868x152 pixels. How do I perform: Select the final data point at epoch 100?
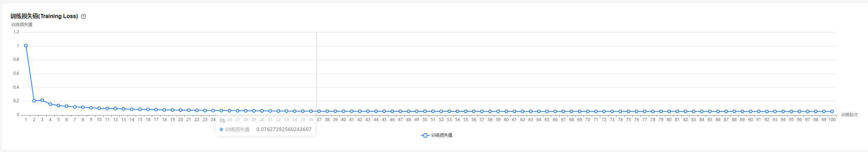832,111
